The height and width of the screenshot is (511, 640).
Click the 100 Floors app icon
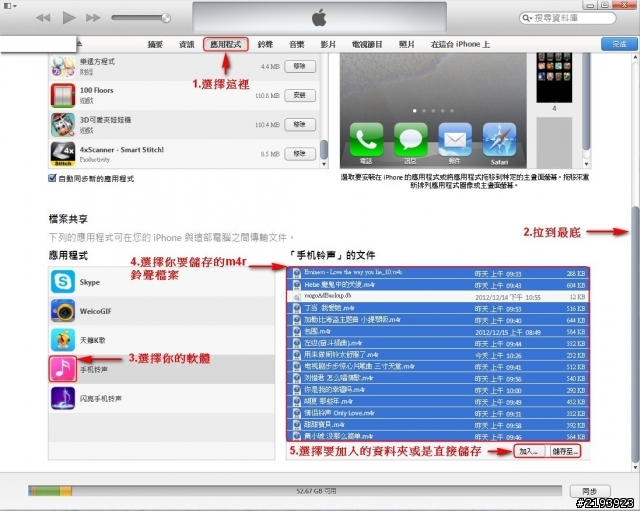coord(63,96)
